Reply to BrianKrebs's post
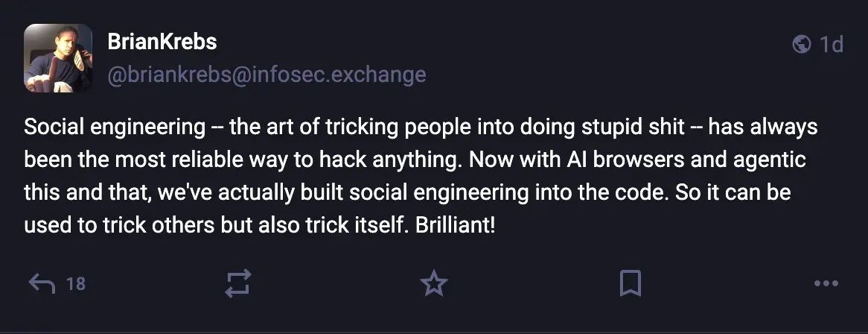868x334 pixels. tap(42, 283)
